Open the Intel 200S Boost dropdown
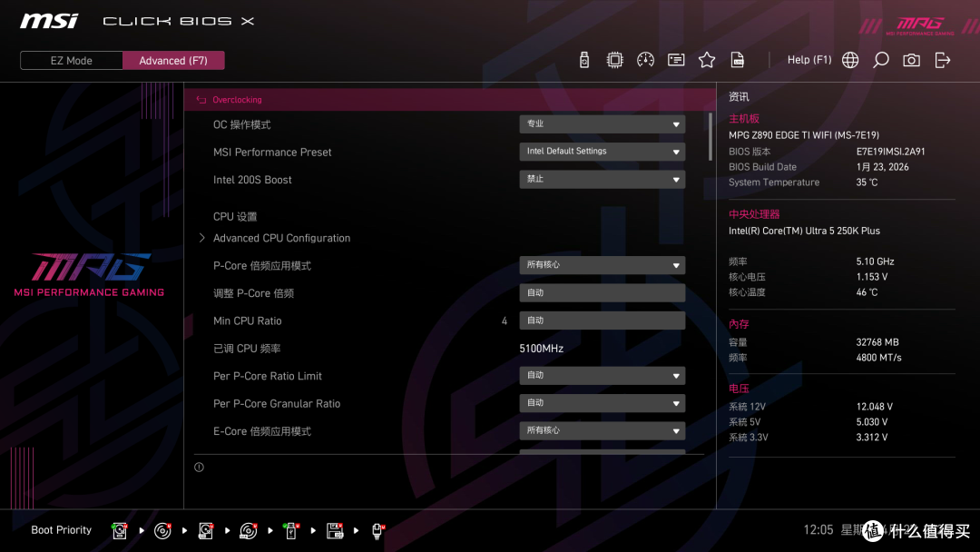980x552 pixels. (x=602, y=179)
